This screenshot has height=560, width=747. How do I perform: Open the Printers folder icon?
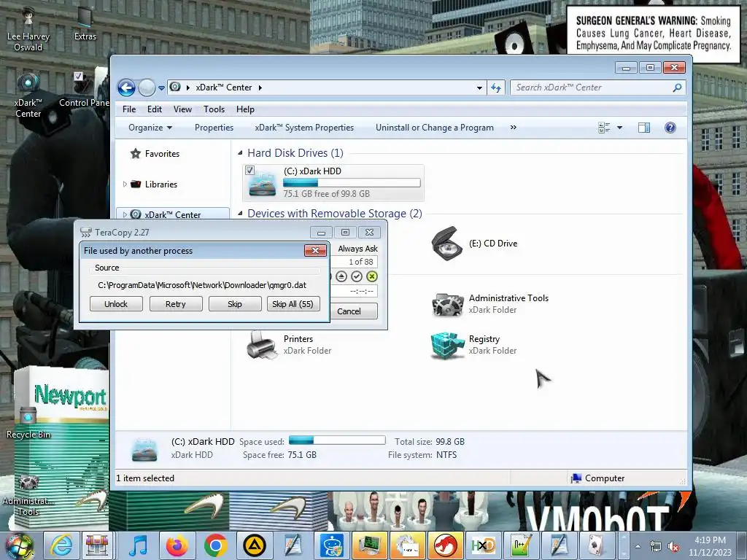click(262, 345)
